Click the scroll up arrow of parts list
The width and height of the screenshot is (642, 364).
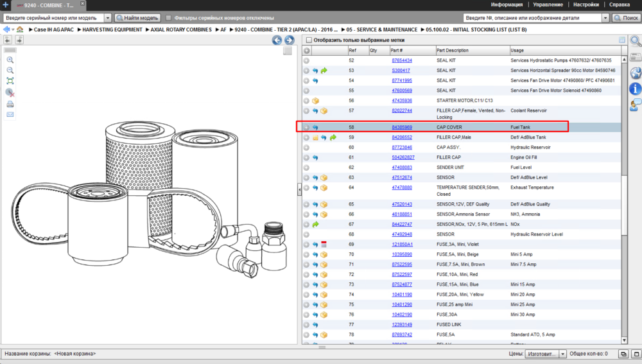pyautogui.click(x=624, y=60)
